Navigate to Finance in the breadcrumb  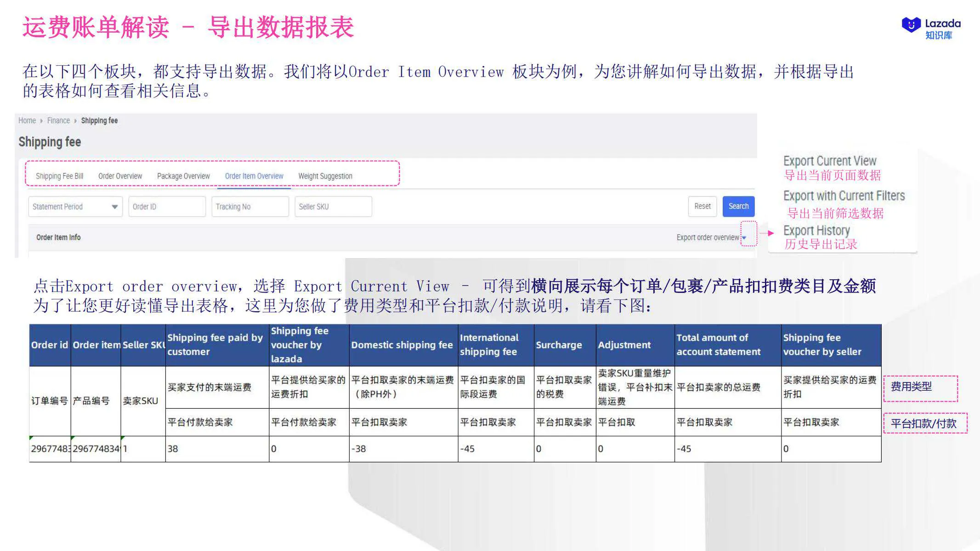coord(58,120)
